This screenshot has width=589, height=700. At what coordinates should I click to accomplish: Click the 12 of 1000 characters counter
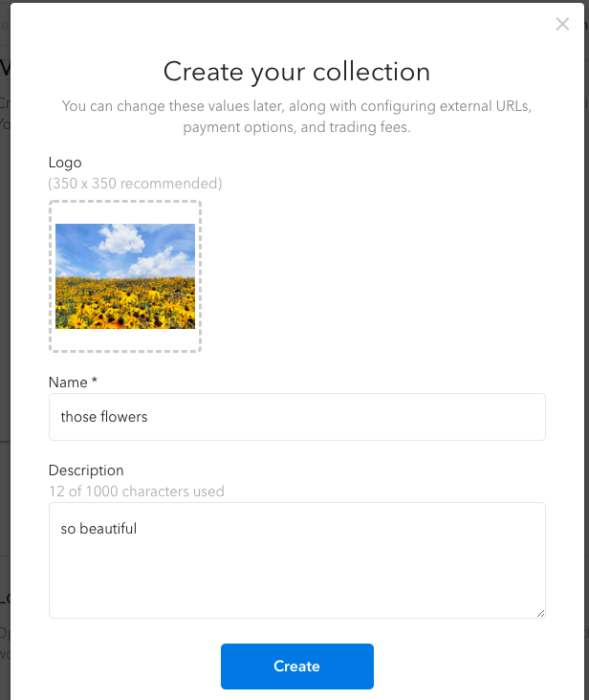137,492
